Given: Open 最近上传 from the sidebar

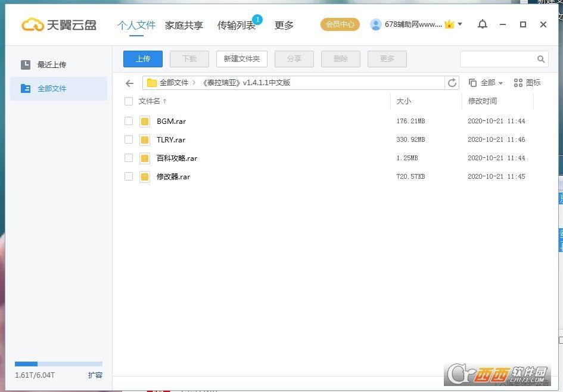Looking at the screenshot, I should (x=51, y=64).
